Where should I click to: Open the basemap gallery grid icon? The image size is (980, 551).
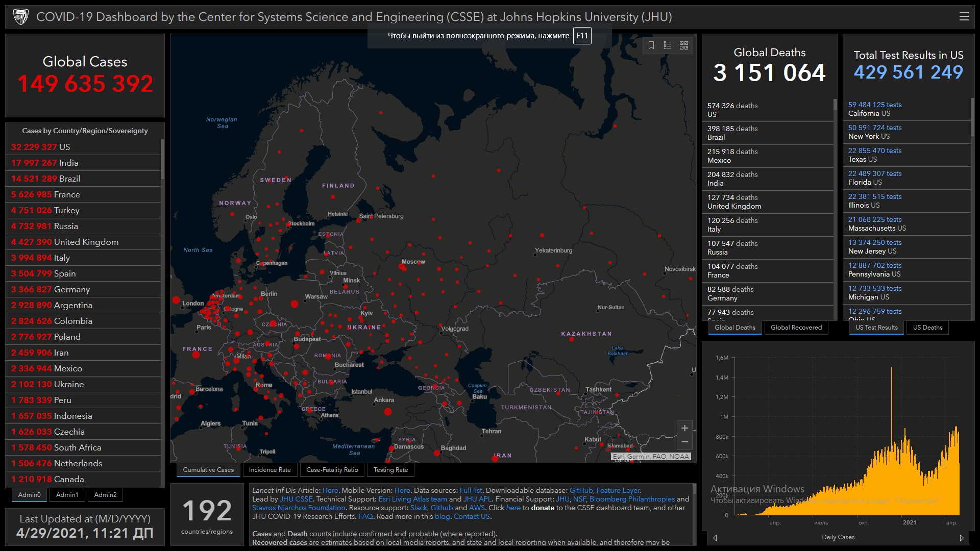point(684,45)
